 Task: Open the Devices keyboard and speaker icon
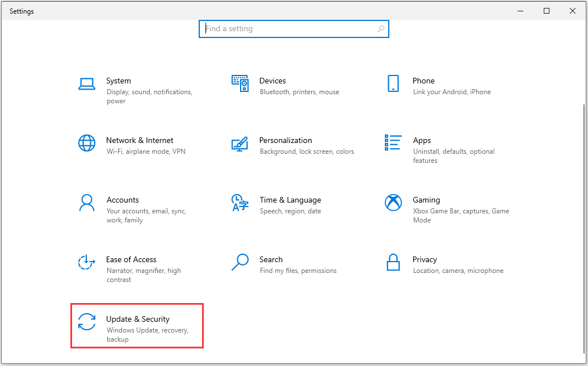click(240, 83)
